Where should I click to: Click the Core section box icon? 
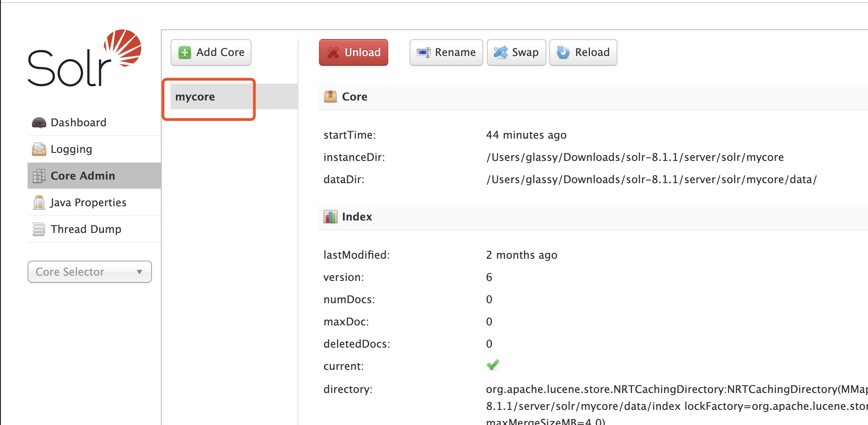[x=330, y=96]
